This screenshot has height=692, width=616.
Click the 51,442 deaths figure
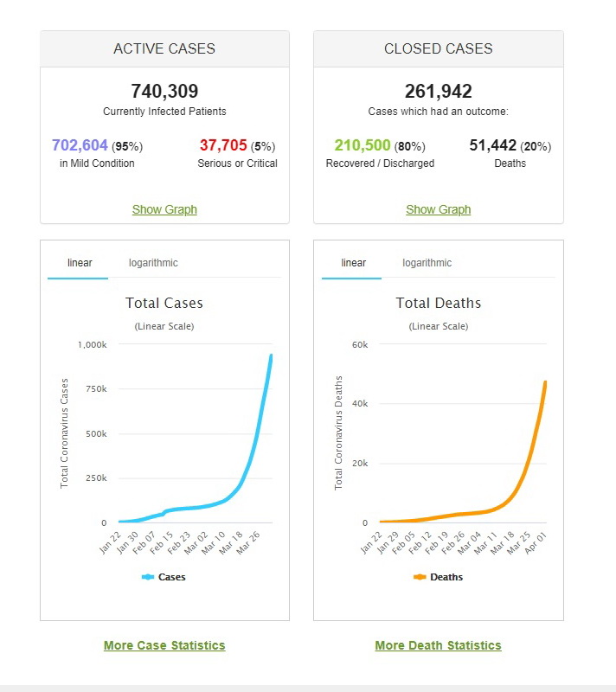click(493, 145)
